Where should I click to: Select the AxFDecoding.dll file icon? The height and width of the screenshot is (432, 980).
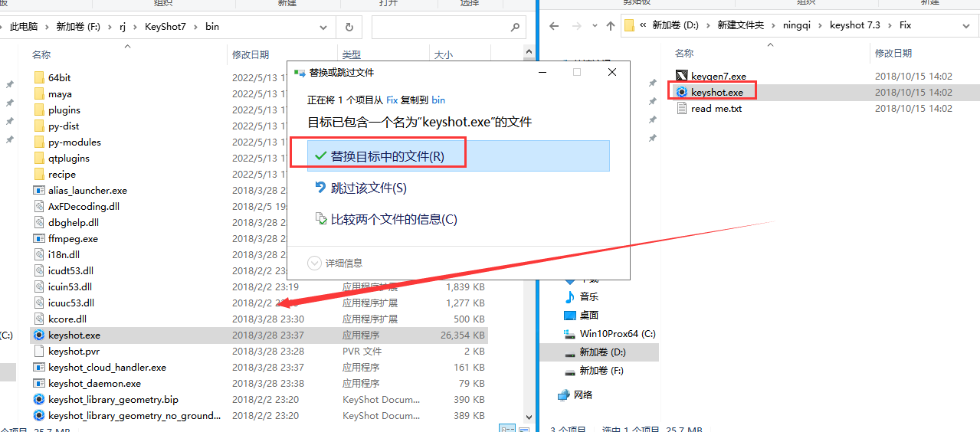tap(40, 206)
